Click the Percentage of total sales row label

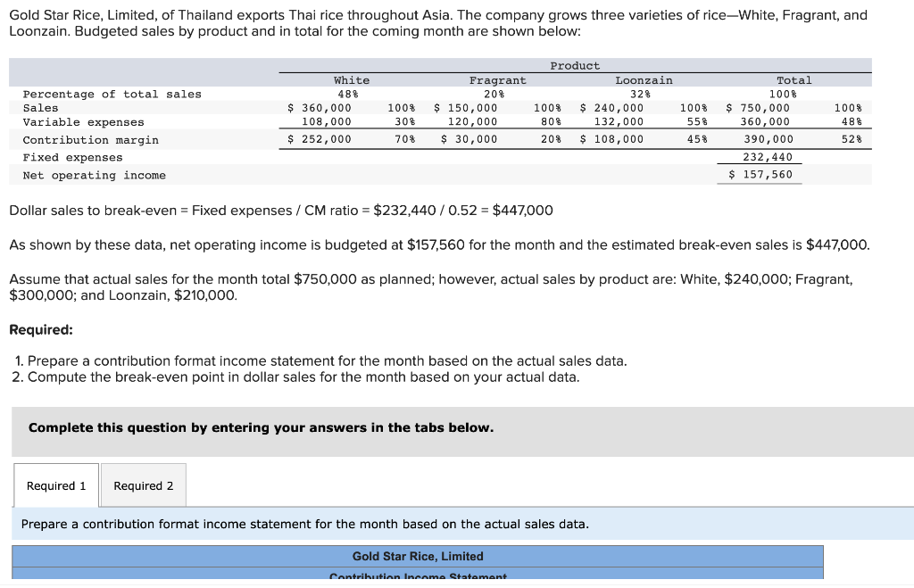tap(112, 95)
